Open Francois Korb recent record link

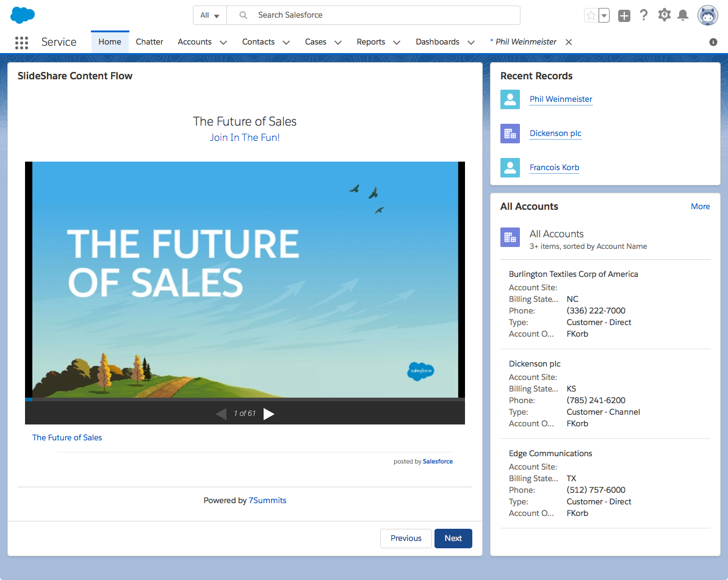tap(554, 168)
